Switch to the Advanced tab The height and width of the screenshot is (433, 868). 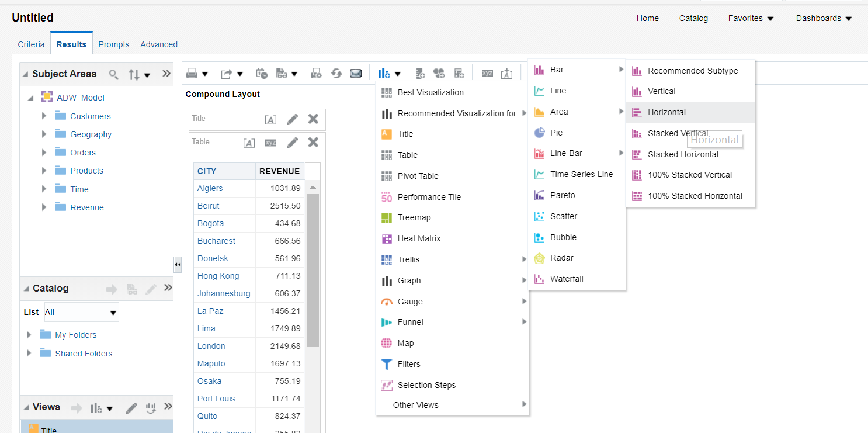159,44
